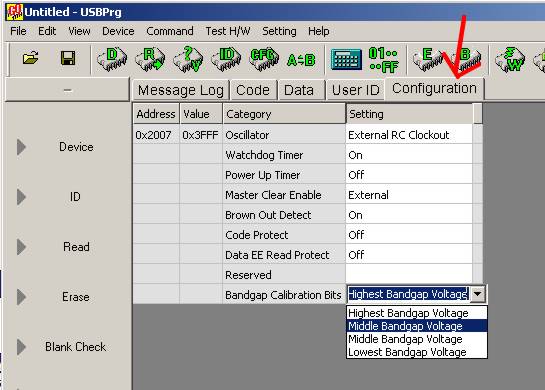Image resolution: width=545 pixels, height=390 pixels.
Task: Click the 'A÷B' compare toolbar icon
Action: pos(301,60)
